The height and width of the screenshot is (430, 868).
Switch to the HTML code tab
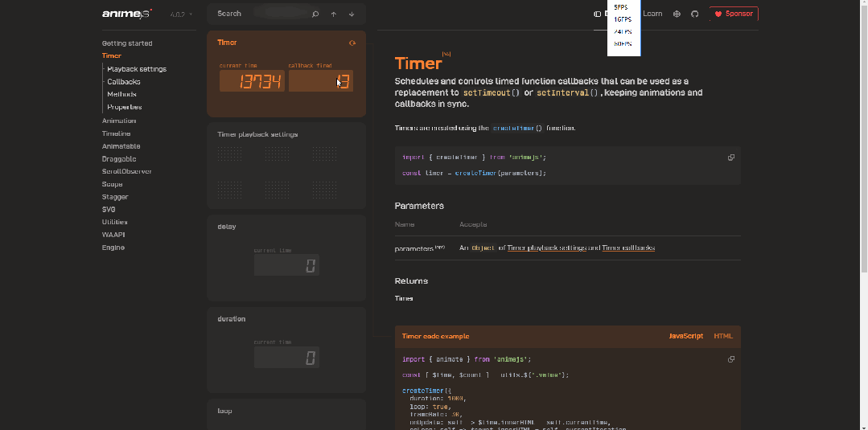(723, 336)
